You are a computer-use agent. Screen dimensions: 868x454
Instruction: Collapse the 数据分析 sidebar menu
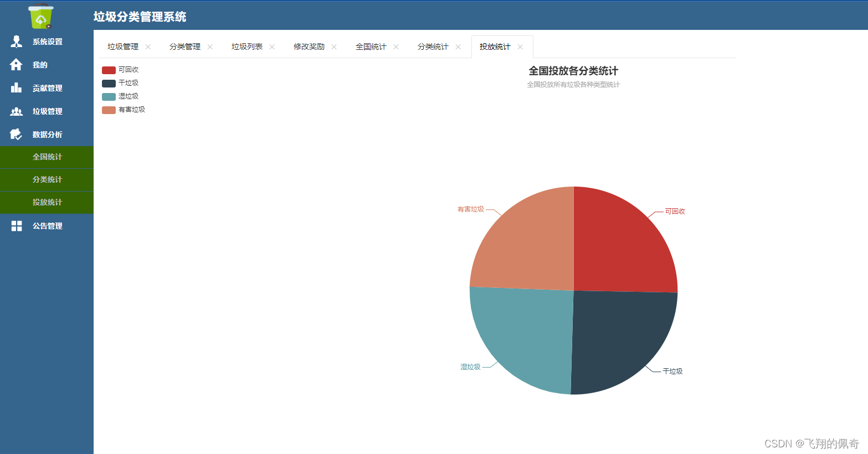click(x=47, y=135)
